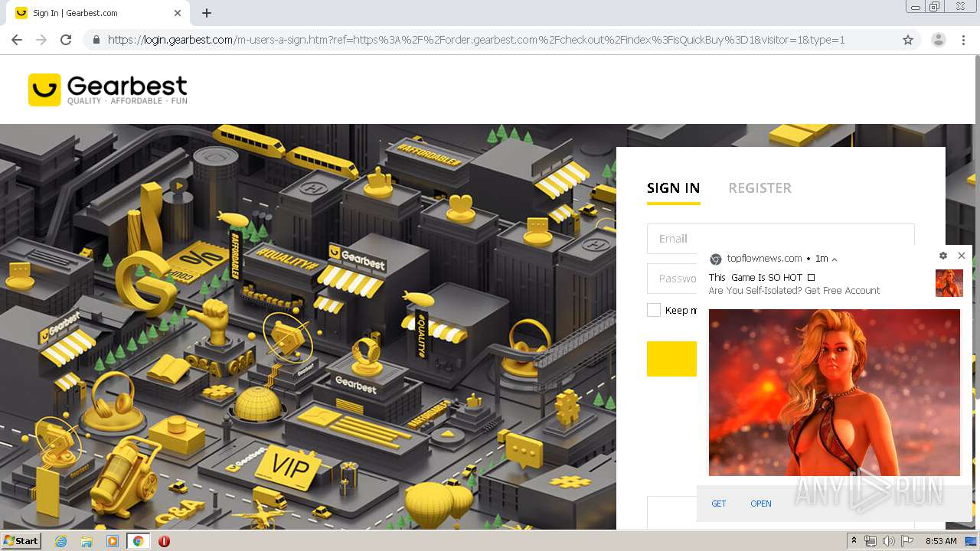Open notification settings gear icon

(943, 256)
